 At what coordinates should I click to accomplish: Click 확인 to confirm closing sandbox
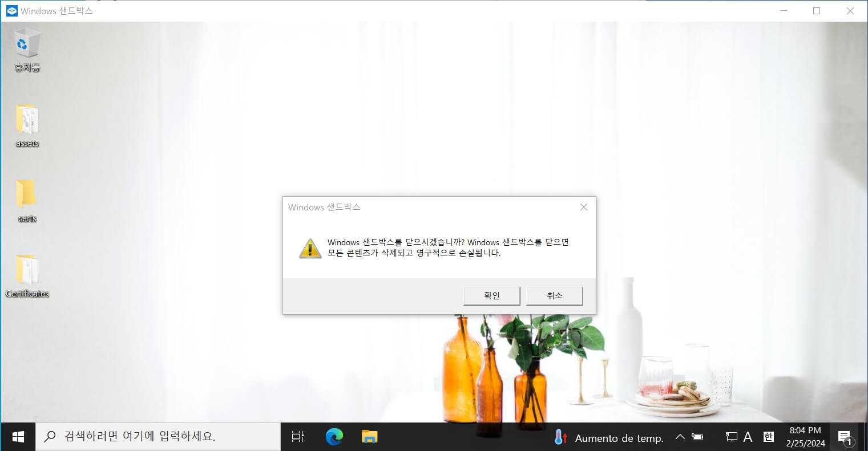click(x=491, y=295)
